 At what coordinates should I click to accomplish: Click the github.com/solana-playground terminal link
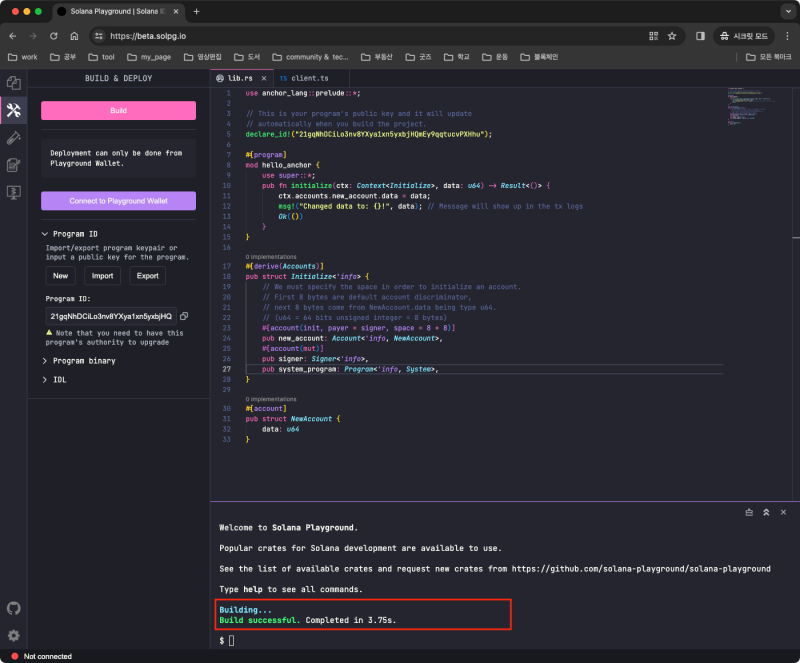coord(641,569)
